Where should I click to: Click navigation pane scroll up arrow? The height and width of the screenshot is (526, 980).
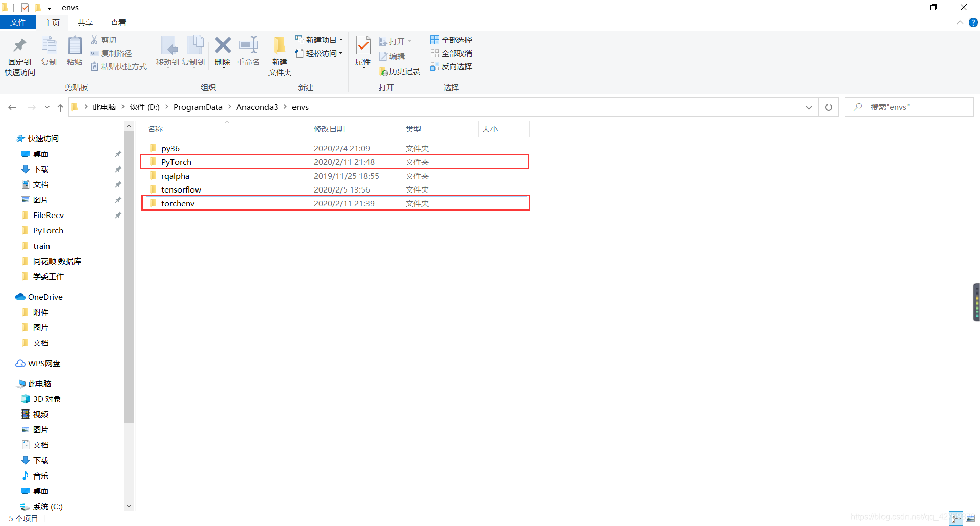(x=129, y=126)
